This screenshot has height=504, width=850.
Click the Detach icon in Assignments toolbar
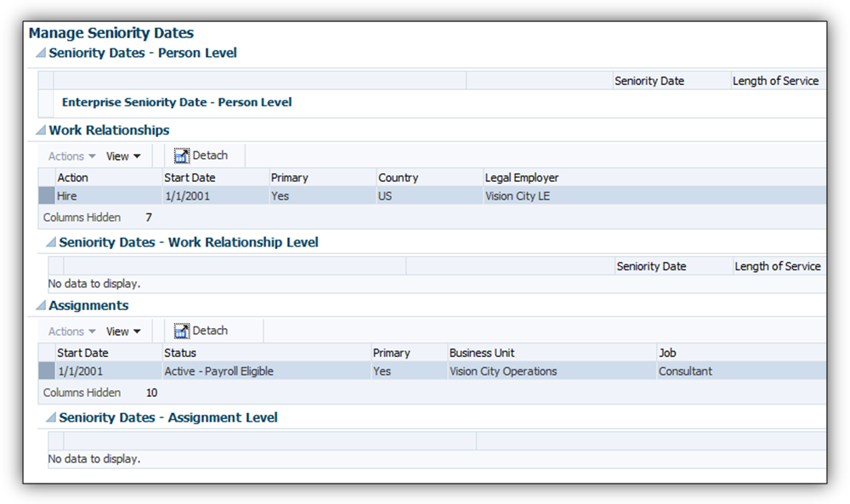pos(182,331)
